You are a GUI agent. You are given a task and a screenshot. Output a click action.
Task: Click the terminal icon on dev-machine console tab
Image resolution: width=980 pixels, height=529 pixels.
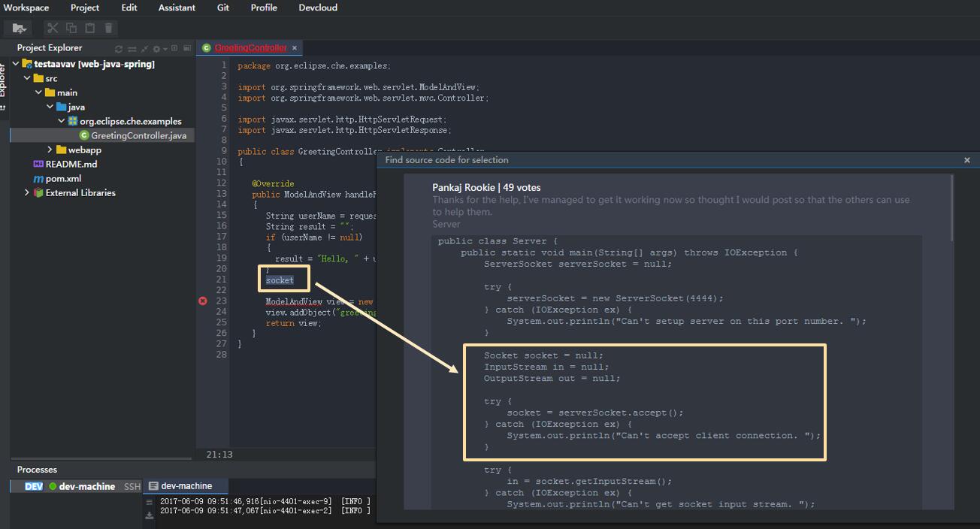tap(153, 486)
